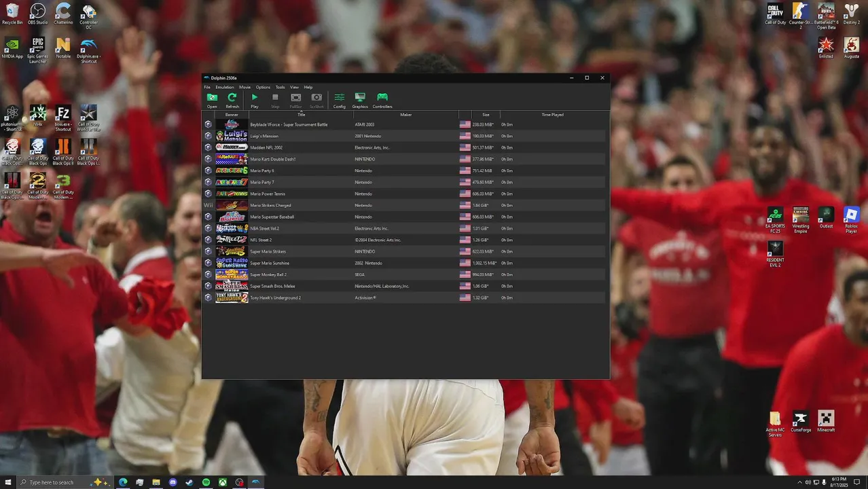This screenshot has height=489, width=868.
Task: Click the US flag in Mario Party 6 row
Action: click(465, 170)
